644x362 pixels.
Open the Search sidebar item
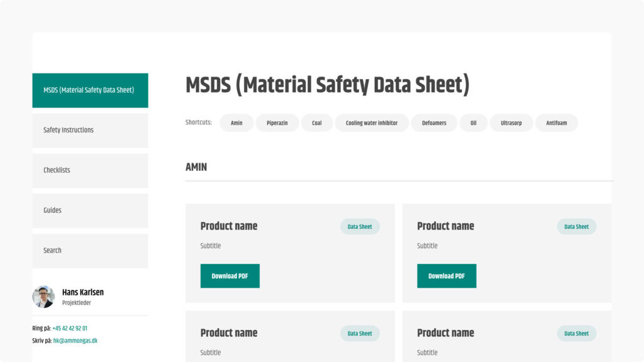click(90, 251)
